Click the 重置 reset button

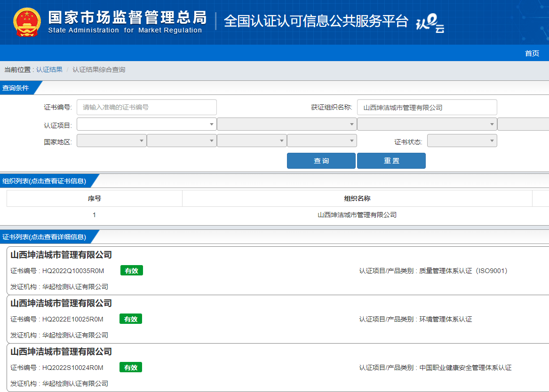391,161
